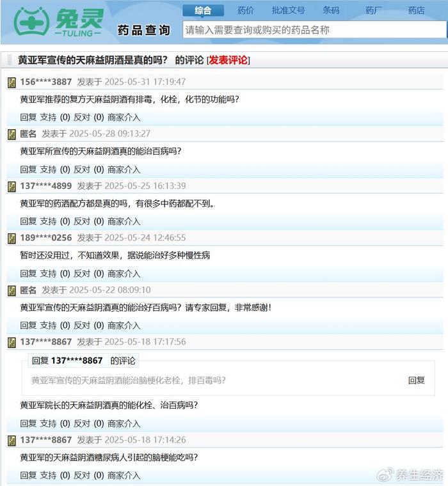This screenshot has width=448, height=486.
Task: Select quoted text 能治脑梗化老栓，排百毒吗
Action: point(175,380)
